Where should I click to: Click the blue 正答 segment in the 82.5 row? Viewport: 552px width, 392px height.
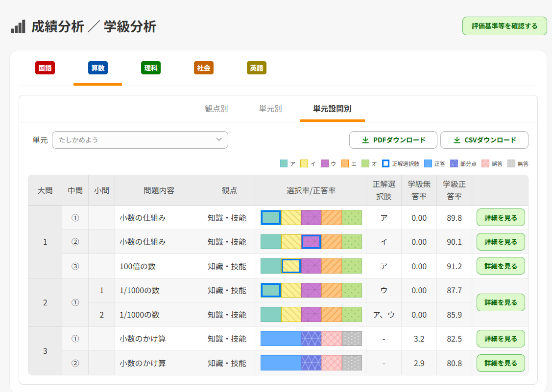tap(281, 339)
